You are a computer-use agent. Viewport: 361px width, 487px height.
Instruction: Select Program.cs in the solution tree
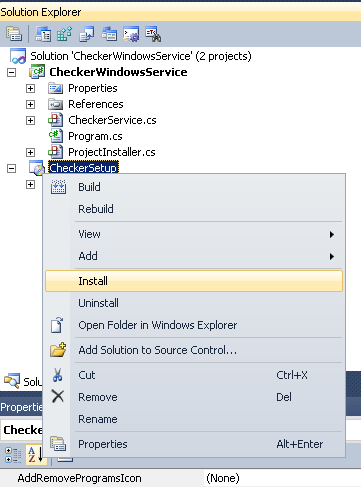click(95, 136)
